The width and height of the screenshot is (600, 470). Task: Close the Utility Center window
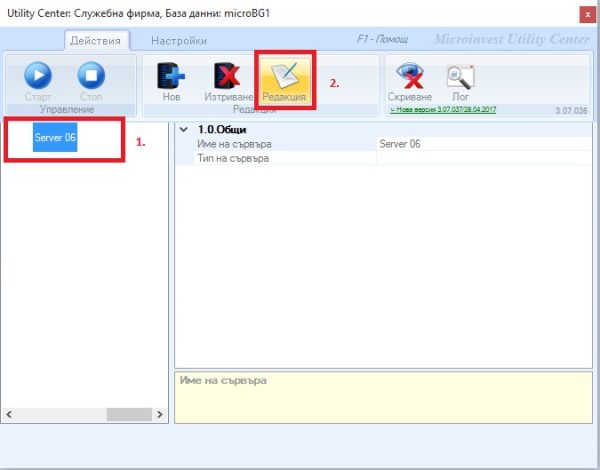pos(587,15)
